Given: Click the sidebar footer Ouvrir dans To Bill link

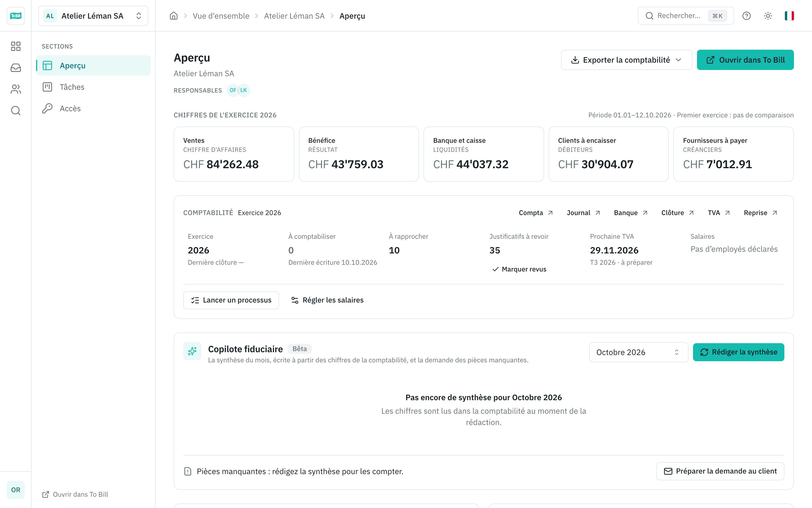Looking at the screenshot, I should tap(75, 494).
